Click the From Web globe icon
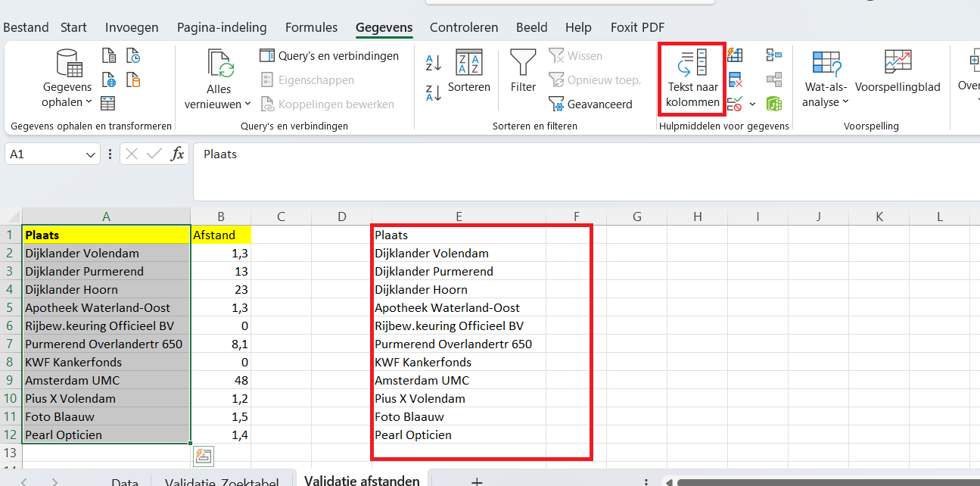The image size is (980, 486). coord(109,79)
